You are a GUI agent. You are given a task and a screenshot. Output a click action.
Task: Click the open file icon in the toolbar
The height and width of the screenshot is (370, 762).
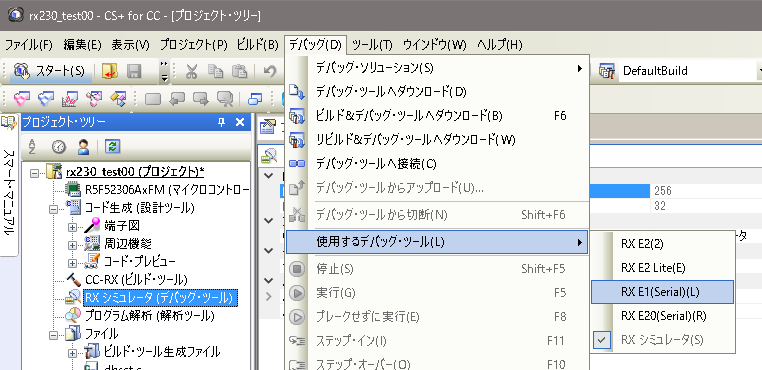pyautogui.click(x=110, y=71)
